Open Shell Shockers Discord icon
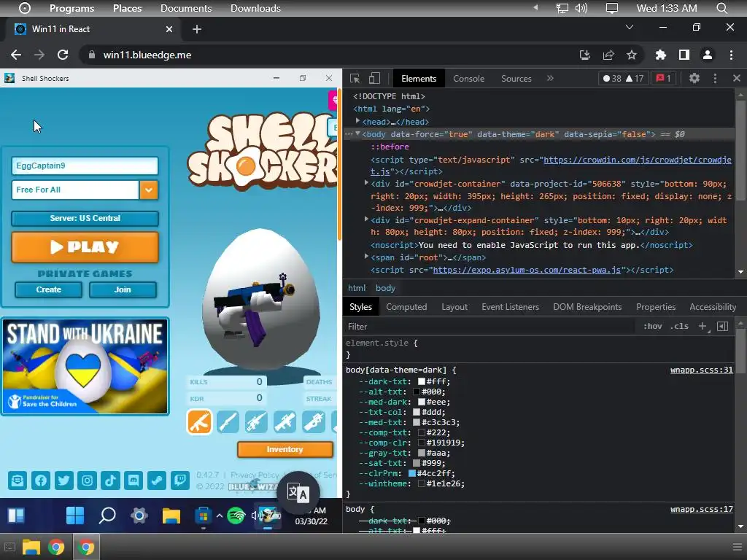The height and width of the screenshot is (560, 747). coord(133,481)
